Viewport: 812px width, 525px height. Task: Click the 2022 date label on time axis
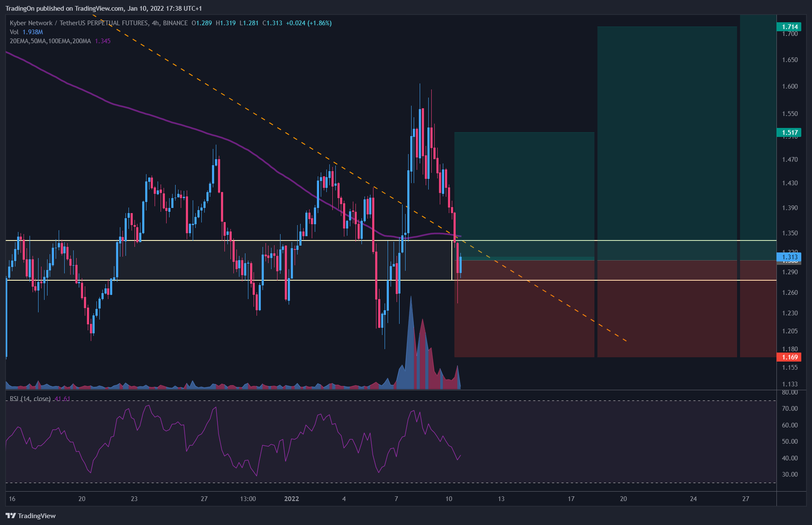(292, 498)
